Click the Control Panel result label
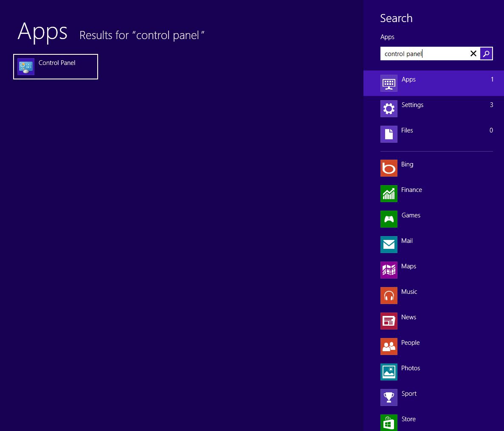The width and height of the screenshot is (504, 431). click(57, 63)
